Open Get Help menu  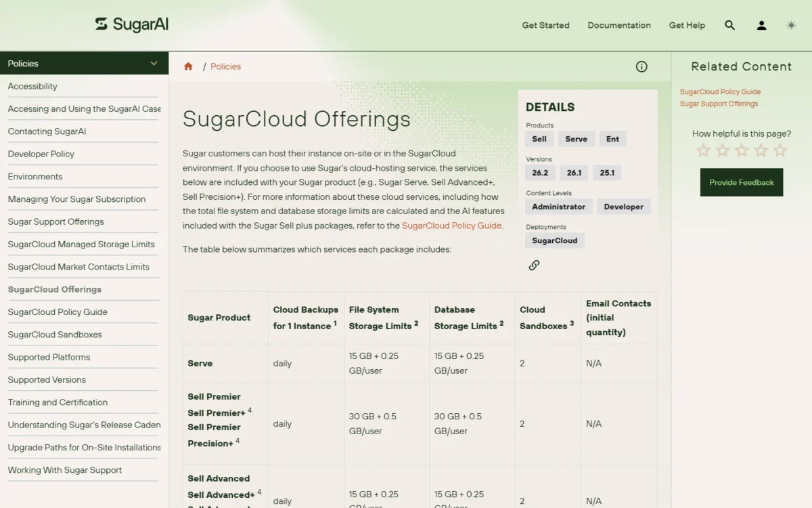coord(687,25)
